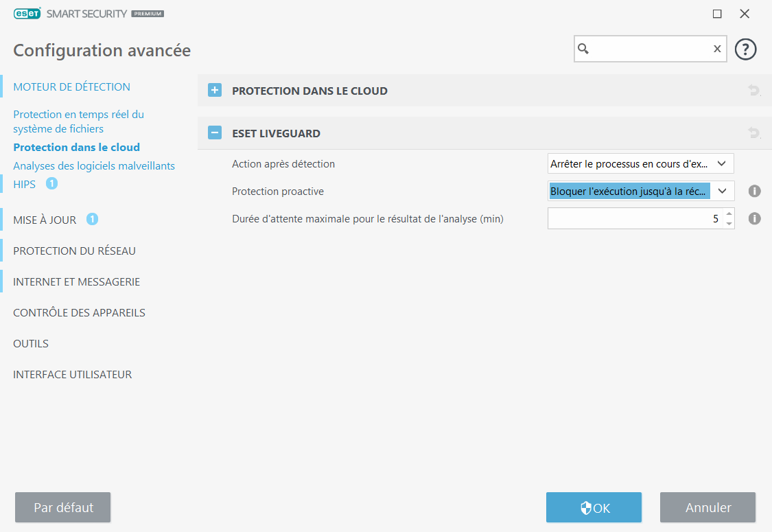This screenshot has width=772, height=532.
Task: Open the Action après détection dropdown
Action: tap(640, 163)
